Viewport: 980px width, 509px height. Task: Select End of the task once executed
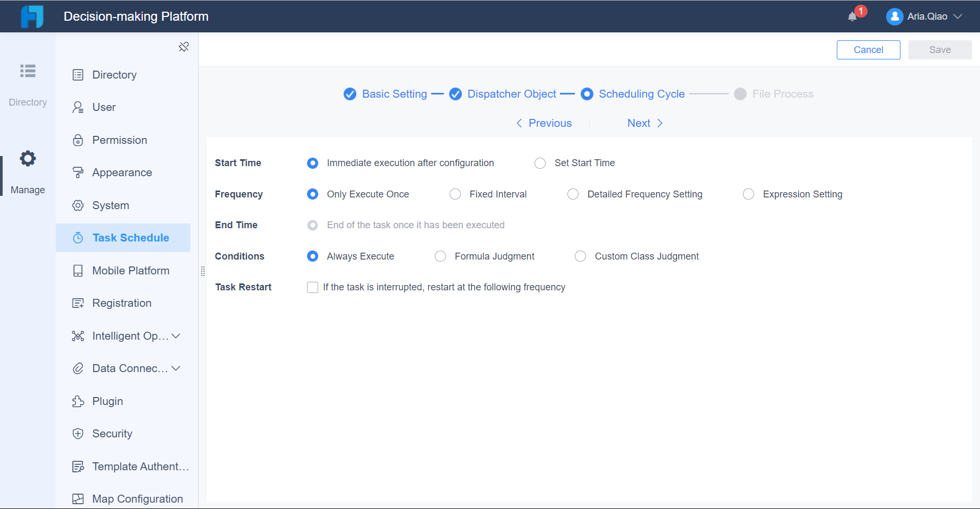(313, 225)
